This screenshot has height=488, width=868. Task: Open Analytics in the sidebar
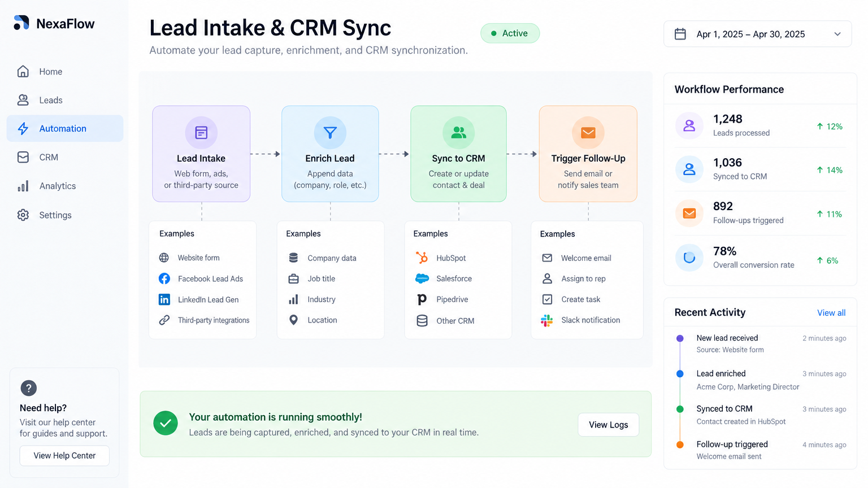point(65,186)
